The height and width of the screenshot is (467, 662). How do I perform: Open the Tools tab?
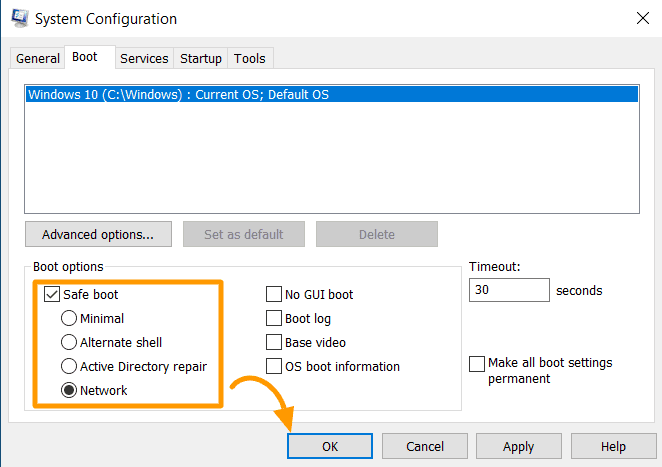[x=250, y=58]
